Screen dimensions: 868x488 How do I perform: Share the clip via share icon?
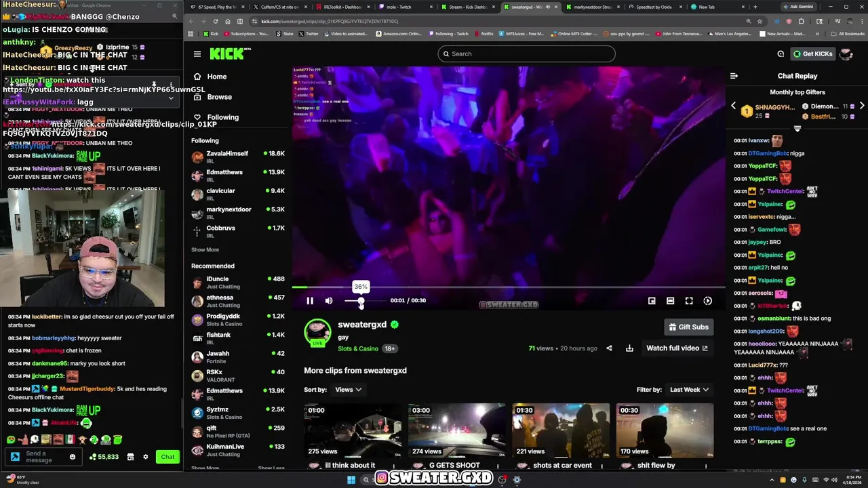click(x=609, y=348)
